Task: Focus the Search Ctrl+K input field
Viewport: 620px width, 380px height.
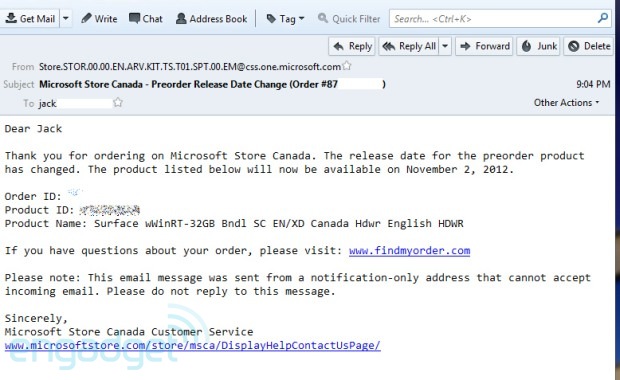Action: click(492, 19)
